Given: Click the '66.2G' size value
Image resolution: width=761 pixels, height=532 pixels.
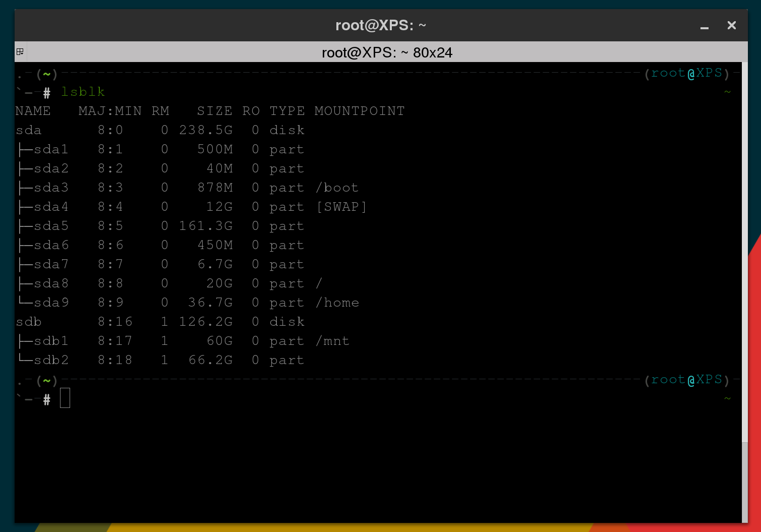Looking at the screenshot, I should pyautogui.click(x=210, y=360).
